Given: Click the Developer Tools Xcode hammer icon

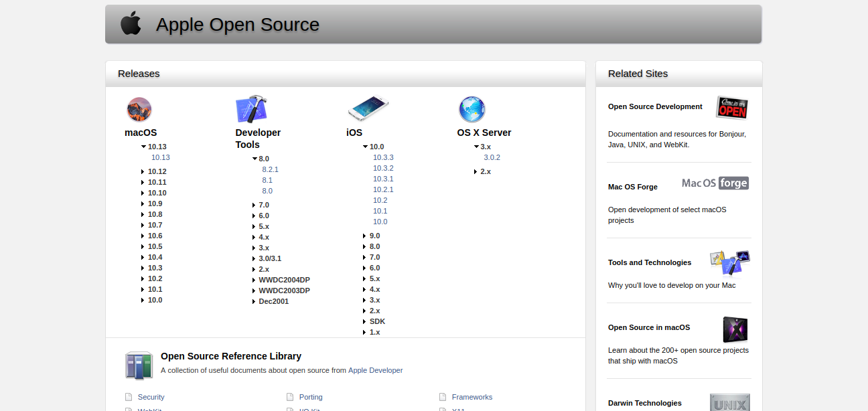Looking at the screenshot, I should pos(252,109).
